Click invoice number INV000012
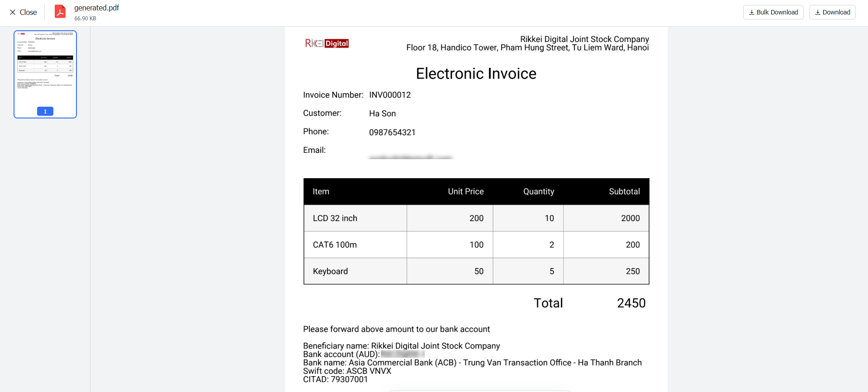 [x=390, y=95]
